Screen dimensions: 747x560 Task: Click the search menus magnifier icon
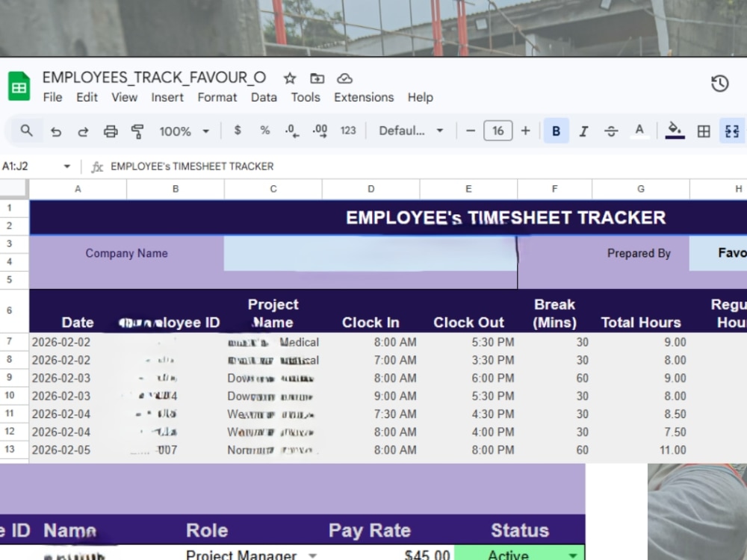[x=27, y=131]
